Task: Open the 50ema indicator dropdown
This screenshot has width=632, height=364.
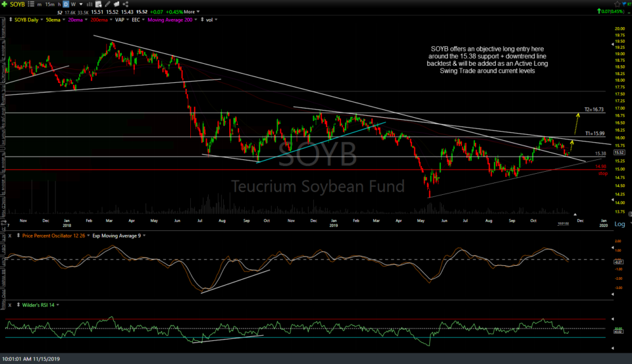Action: (x=64, y=20)
